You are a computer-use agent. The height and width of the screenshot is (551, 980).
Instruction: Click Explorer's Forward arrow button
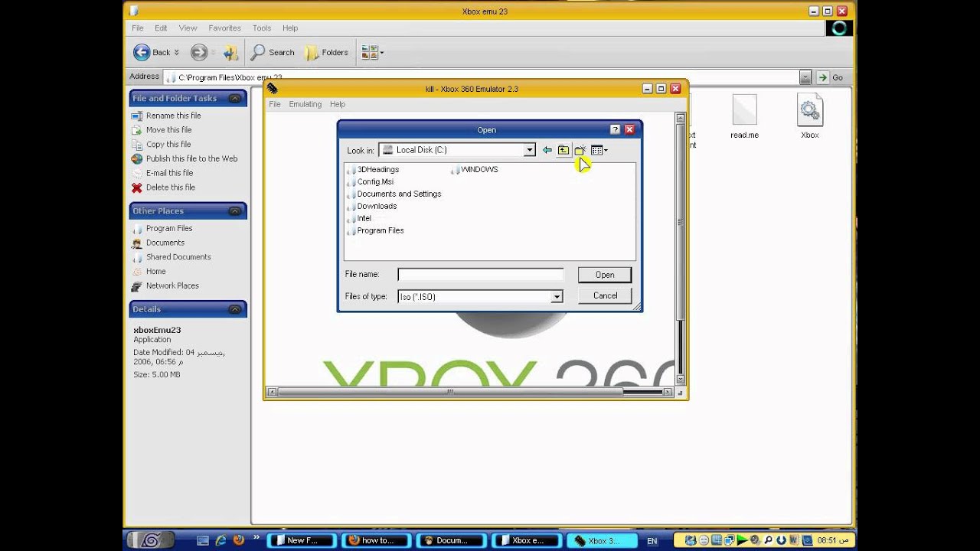click(199, 52)
